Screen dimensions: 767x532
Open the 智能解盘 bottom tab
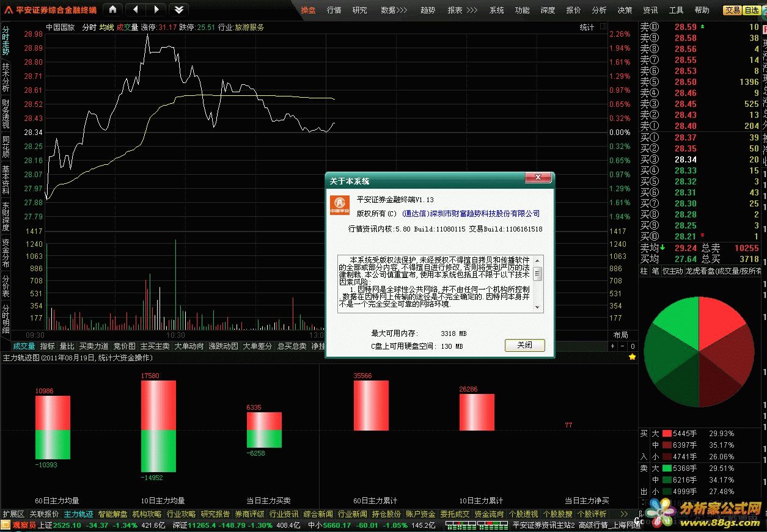112,514
